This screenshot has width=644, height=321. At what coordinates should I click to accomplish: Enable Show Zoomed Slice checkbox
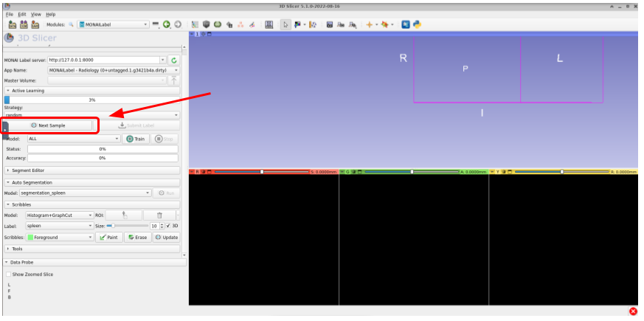coord(8,274)
